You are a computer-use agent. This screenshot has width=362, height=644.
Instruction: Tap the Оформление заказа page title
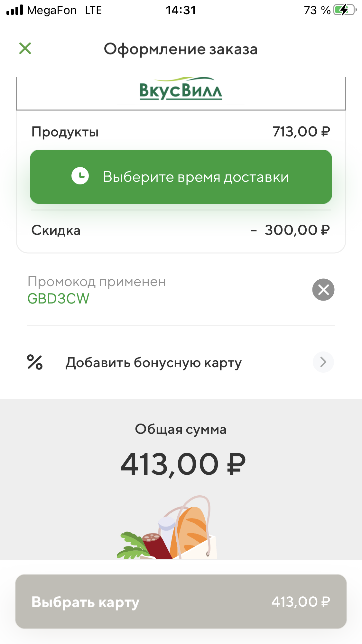(181, 49)
